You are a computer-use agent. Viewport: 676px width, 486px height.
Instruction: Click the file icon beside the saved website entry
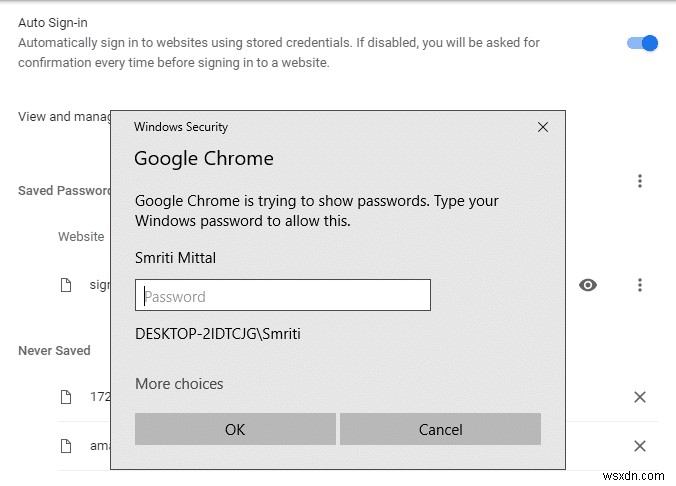[66, 285]
